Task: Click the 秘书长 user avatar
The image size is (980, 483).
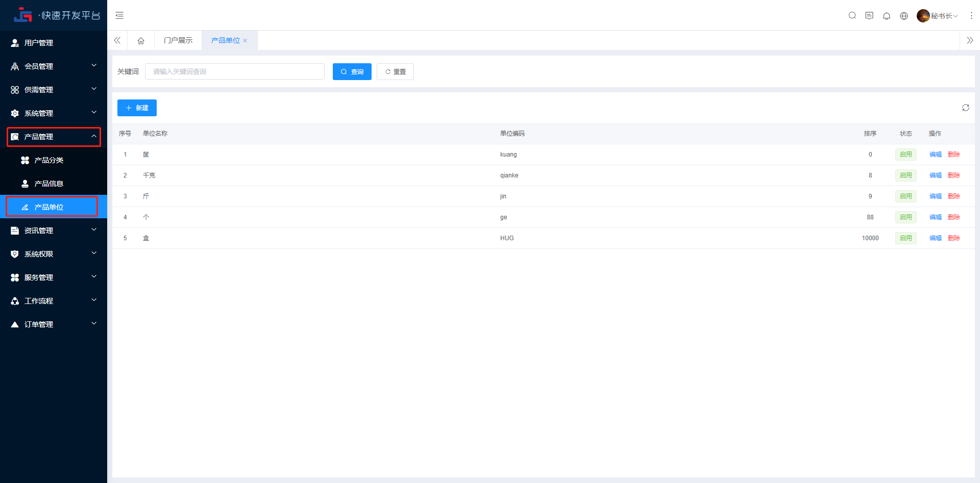Action: click(x=923, y=16)
